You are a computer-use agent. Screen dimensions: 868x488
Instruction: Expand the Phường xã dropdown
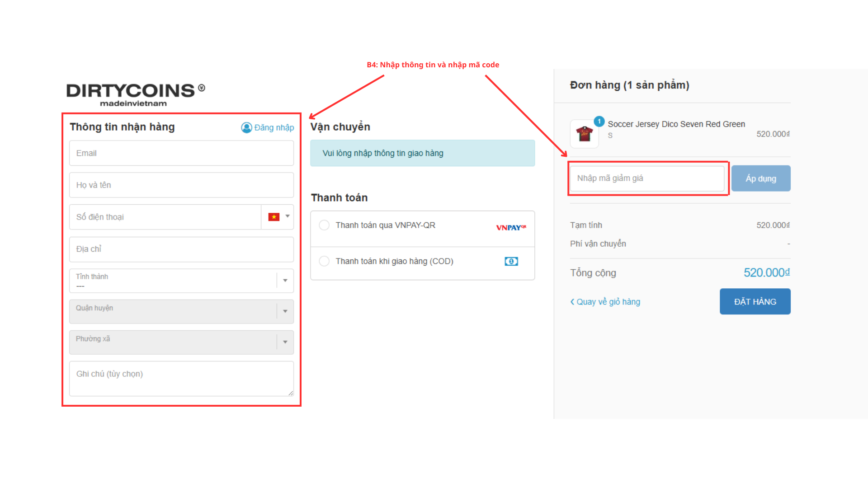(x=285, y=342)
